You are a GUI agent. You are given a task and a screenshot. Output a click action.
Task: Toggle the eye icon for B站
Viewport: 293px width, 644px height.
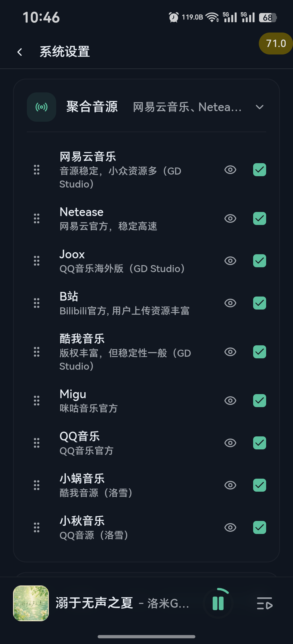(230, 303)
